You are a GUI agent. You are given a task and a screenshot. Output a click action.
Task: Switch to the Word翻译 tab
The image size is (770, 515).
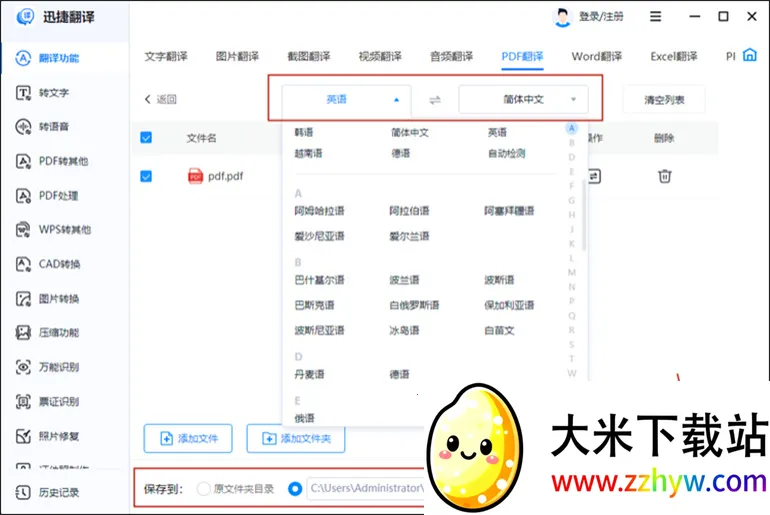596,56
